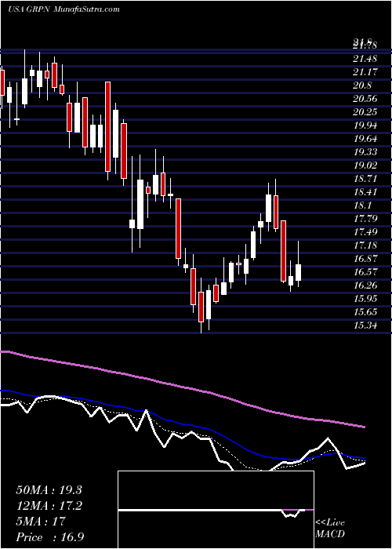Viewport: 392px width, 549px height.
Task: Select the 20.25 price axis label
Action: (x=365, y=112)
